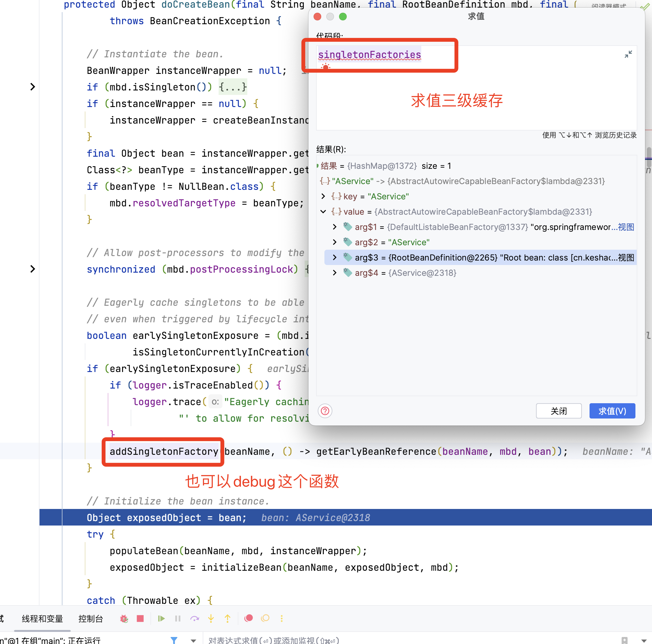Image resolution: width=652 pixels, height=644 pixels.
Task: Click the green resume program icon
Action: (161, 619)
